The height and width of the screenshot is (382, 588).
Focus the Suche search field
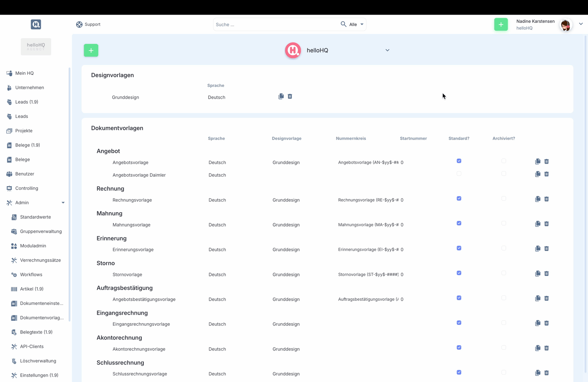(x=276, y=24)
